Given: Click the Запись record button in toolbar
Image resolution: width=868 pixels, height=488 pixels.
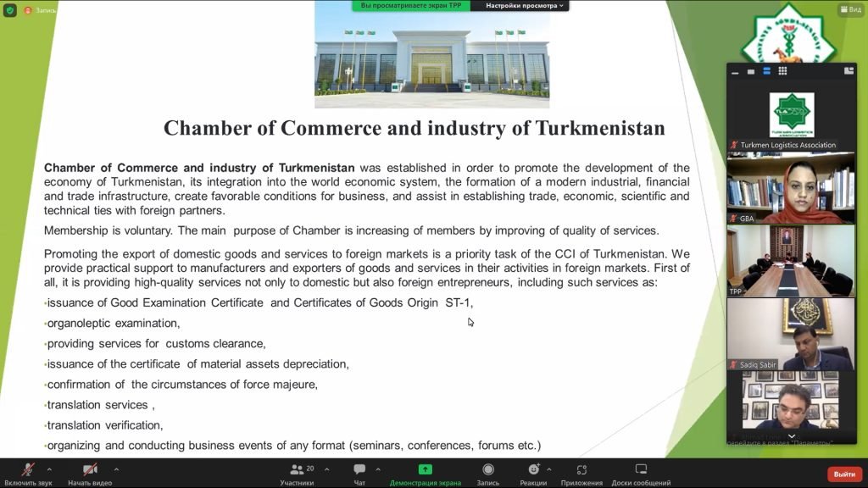Looking at the screenshot, I should [x=487, y=474].
